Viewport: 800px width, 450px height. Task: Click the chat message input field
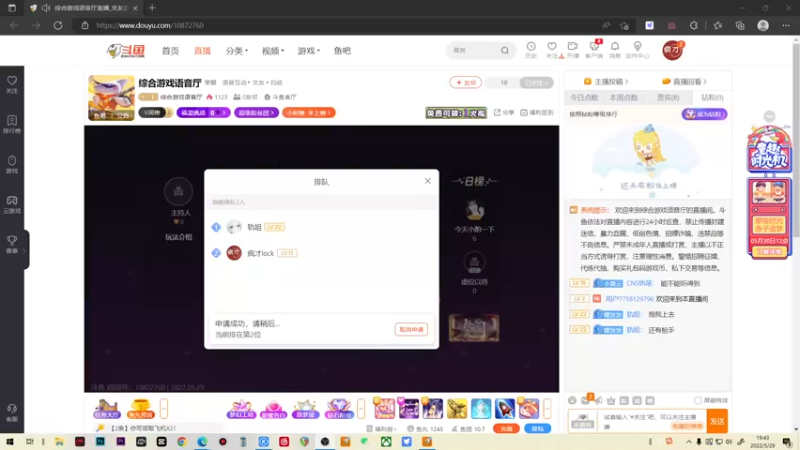pos(652,421)
